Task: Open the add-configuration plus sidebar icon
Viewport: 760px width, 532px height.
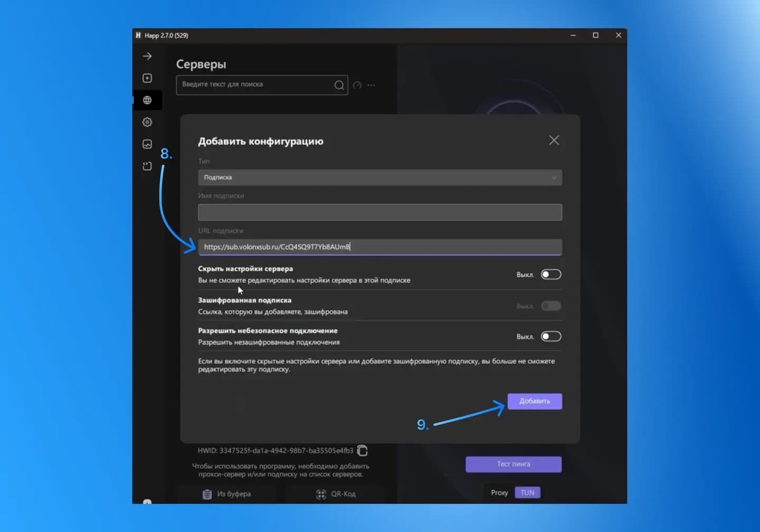Action: click(x=147, y=78)
